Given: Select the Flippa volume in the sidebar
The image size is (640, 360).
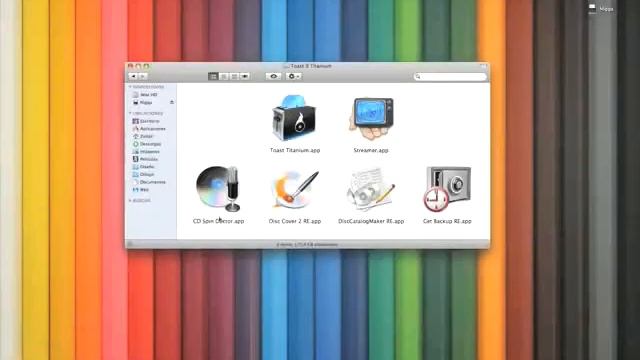Looking at the screenshot, I should [143, 102].
